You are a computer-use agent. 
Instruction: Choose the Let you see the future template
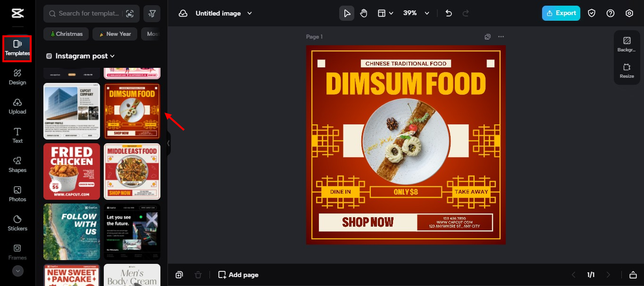point(132,232)
